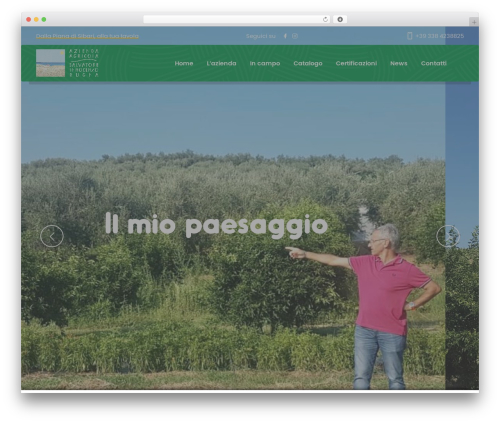Click the phone icon beside the number
The height and width of the screenshot is (423, 500).
tap(410, 36)
